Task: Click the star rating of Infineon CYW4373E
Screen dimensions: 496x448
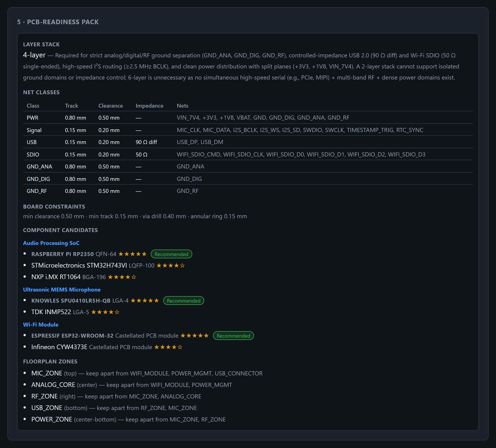Action: point(168,347)
